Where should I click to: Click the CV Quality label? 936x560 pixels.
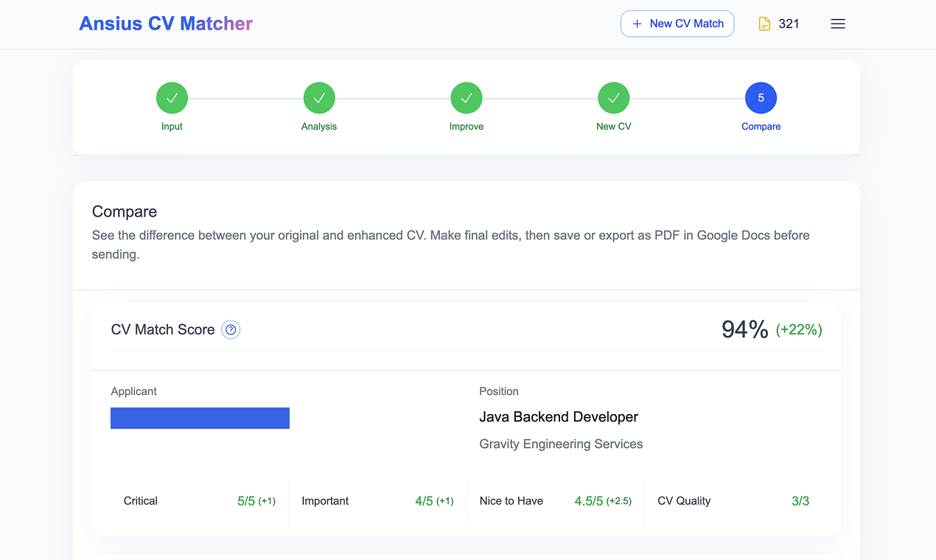684,501
